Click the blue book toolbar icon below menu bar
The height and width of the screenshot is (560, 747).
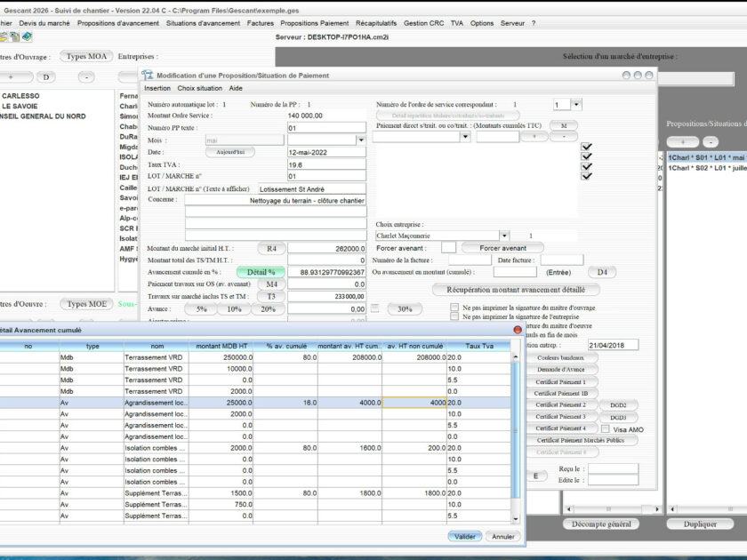pyautogui.click(x=27, y=36)
